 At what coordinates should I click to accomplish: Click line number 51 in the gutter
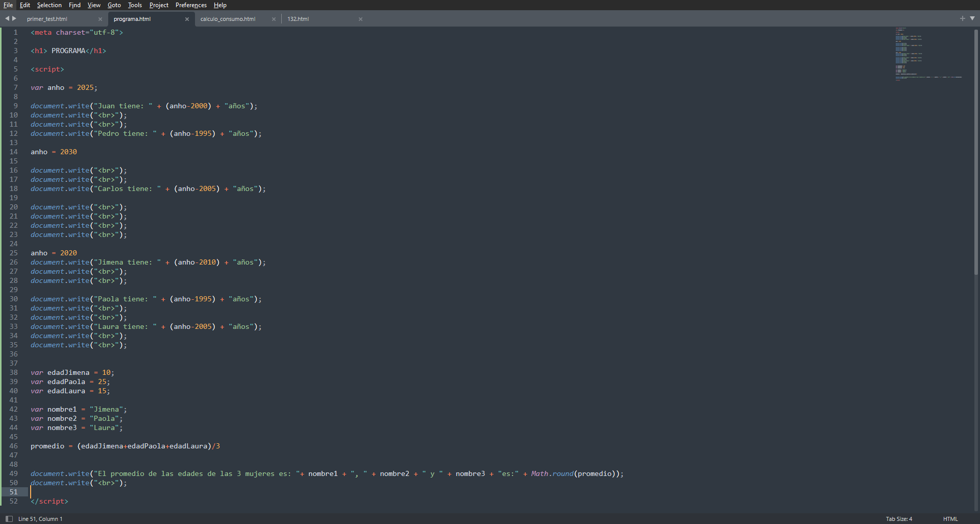point(13,492)
